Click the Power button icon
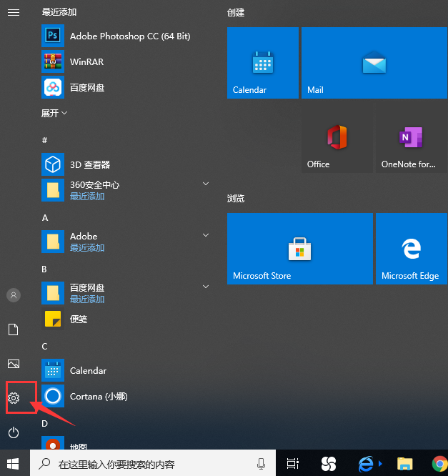 click(x=14, y=432)
